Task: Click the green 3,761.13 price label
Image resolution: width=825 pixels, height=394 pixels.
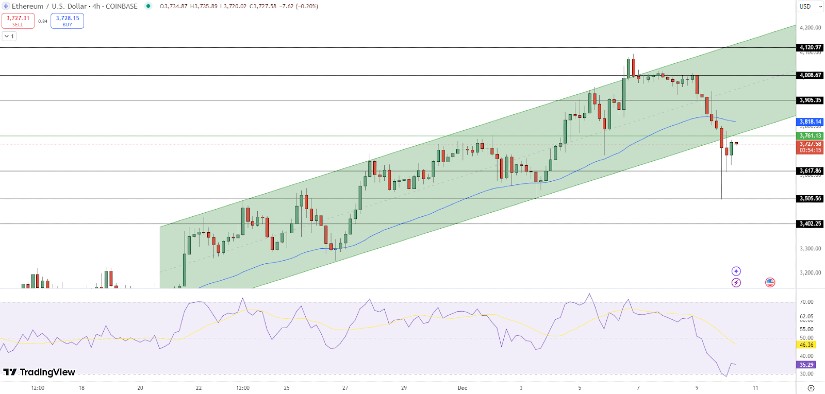Action: [x=810, y=136]
